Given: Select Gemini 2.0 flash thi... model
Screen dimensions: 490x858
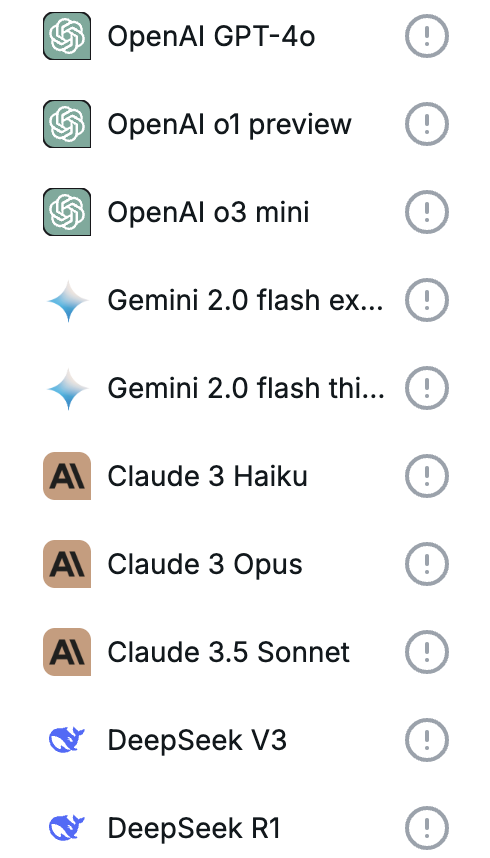Looking at the screenshot, I should pyautogui.click(x=246, y=389).
